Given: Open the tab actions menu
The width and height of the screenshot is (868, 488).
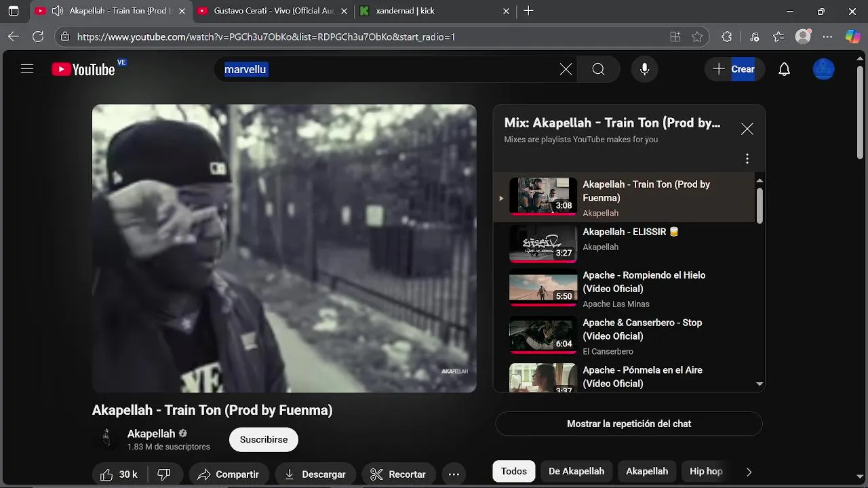Looking at the screenshot, I should 14,11.
